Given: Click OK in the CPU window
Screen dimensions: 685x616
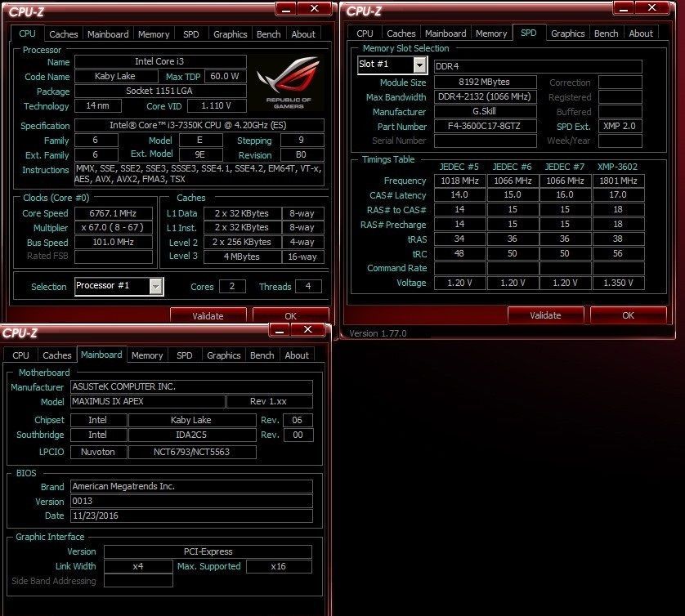Looking at the screenshot, I should coord(290,315).
